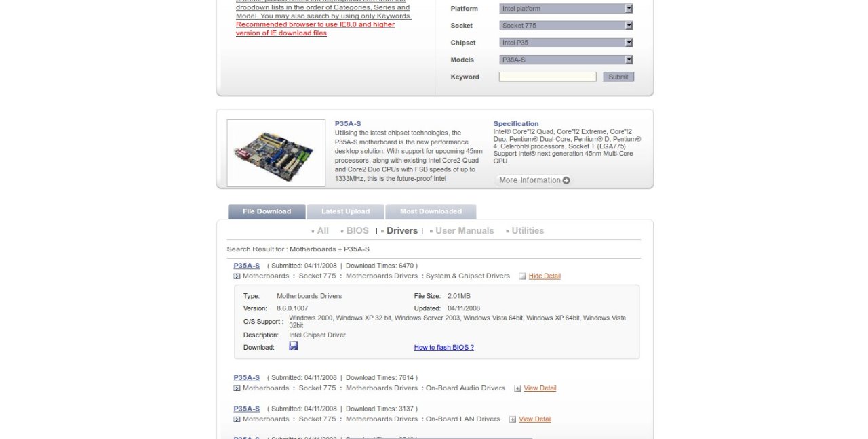Click the plus icon for On-Board Audio Drivers
This screenshot has width=868, height=439.
coord(517,388)
